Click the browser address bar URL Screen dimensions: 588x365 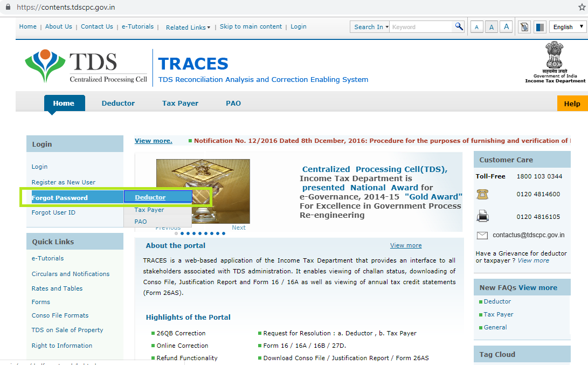point(66,7)
